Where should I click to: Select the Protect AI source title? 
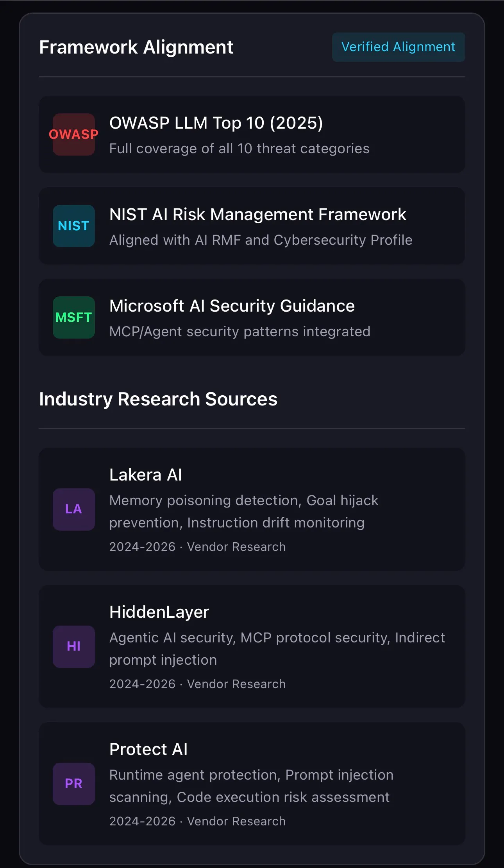[148, 750]
